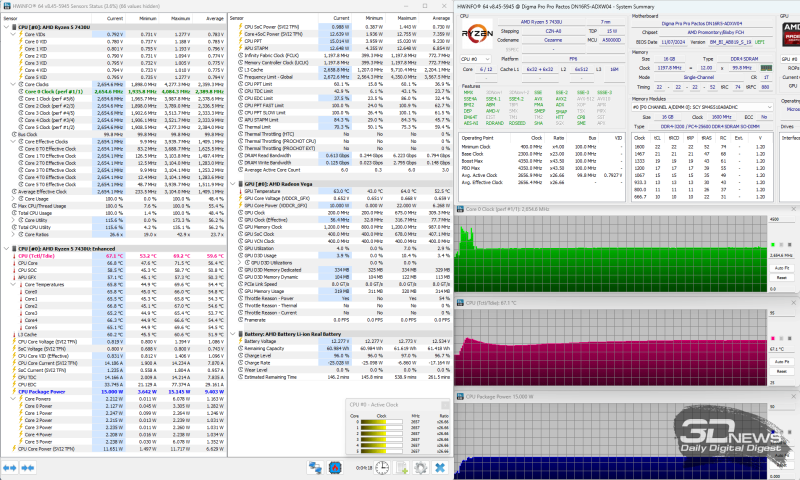Collapse the Core Effective Clocks node

[x=13, y=142]
